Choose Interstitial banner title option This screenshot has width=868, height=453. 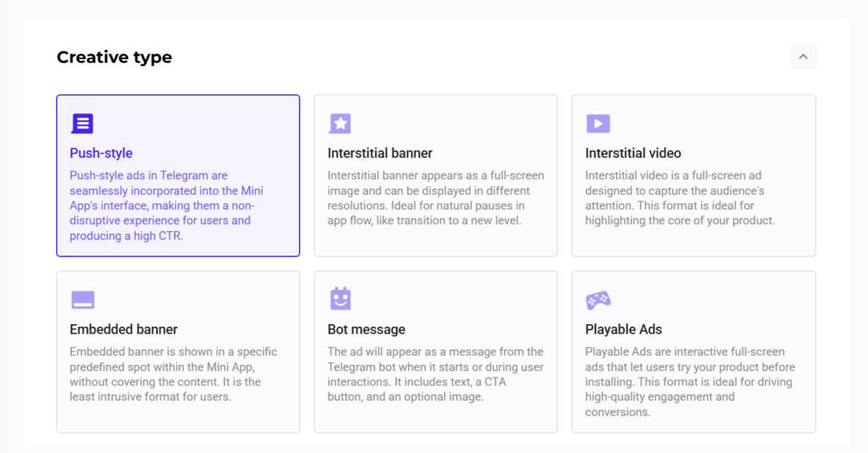[380, 153]
